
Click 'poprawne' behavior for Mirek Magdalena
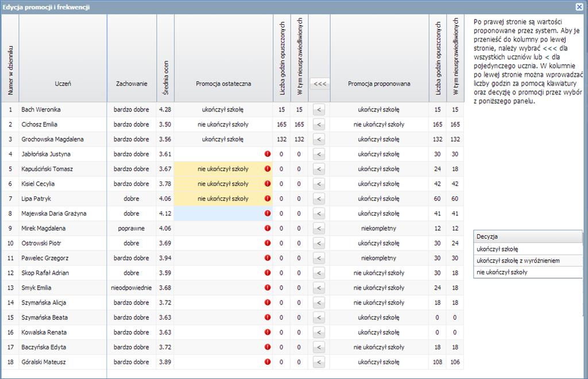coord(131,228)
